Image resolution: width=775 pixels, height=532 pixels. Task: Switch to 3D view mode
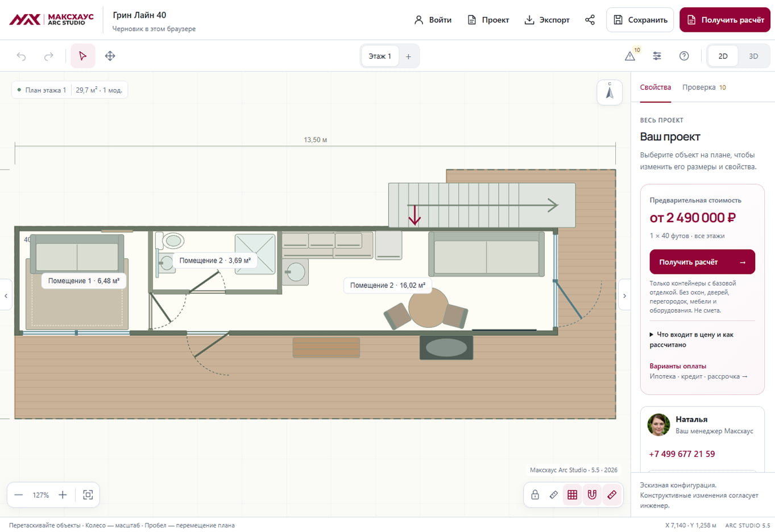pos(753,56)
